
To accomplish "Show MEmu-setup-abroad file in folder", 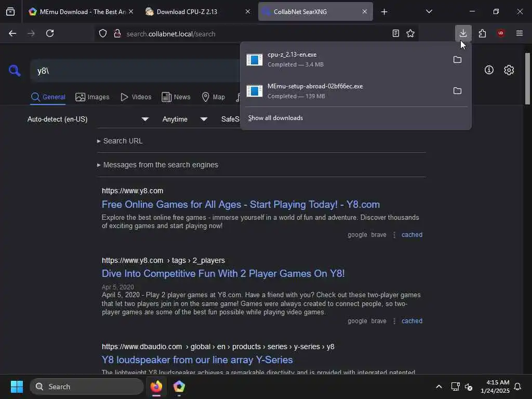I will pos(457,91).
